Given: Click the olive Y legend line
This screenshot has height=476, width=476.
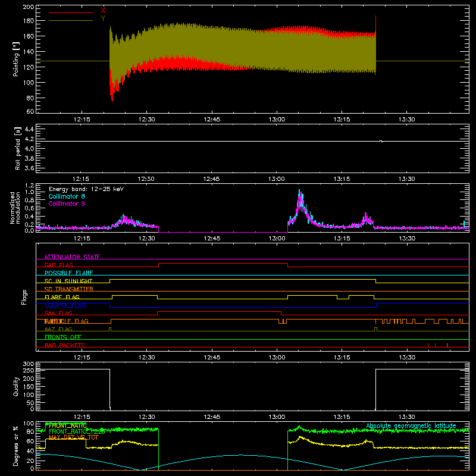Looking at the screenshot, I should pyautogui.click(x=70, y=20).
